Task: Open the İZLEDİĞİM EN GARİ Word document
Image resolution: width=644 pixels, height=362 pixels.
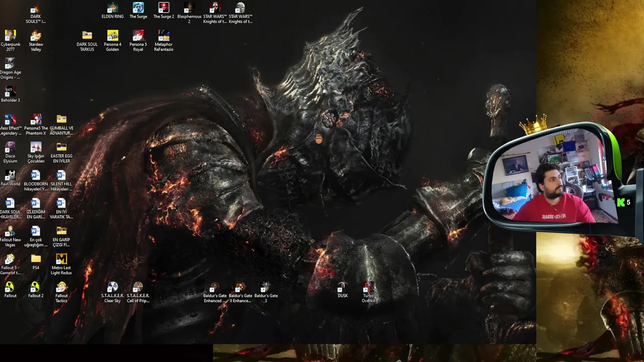Action: click(36, 209)
